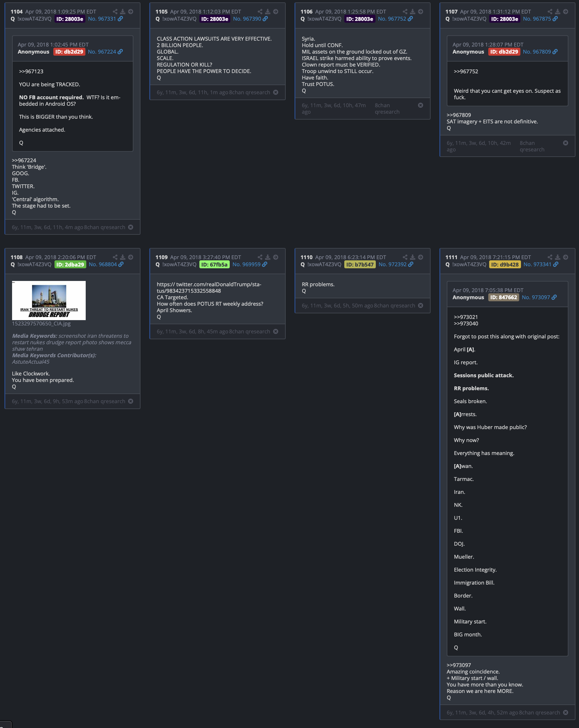Viewport: 579px width, 728px height.
Task: Click download icon on post 1109
Action: tap(268, 257)
